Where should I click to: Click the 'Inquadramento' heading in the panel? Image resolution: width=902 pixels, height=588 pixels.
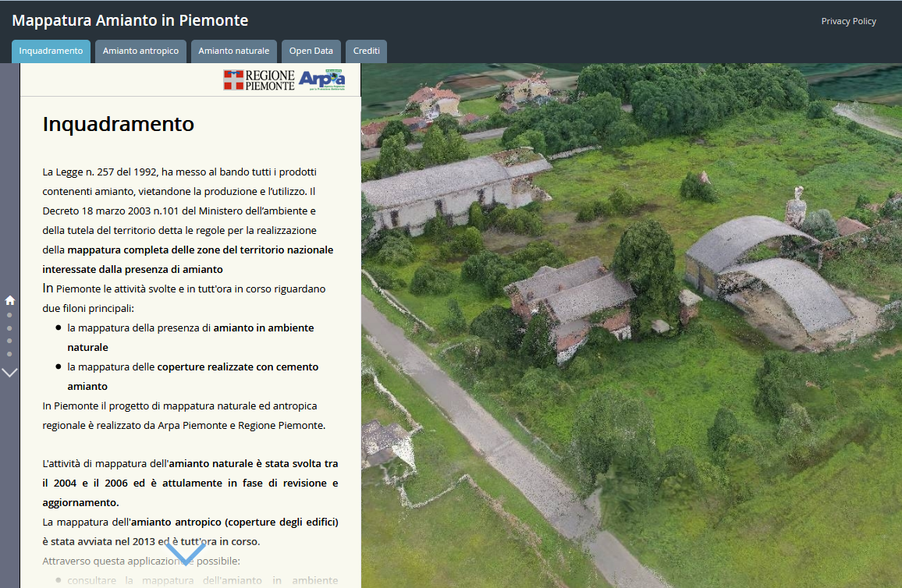(119, 124)
